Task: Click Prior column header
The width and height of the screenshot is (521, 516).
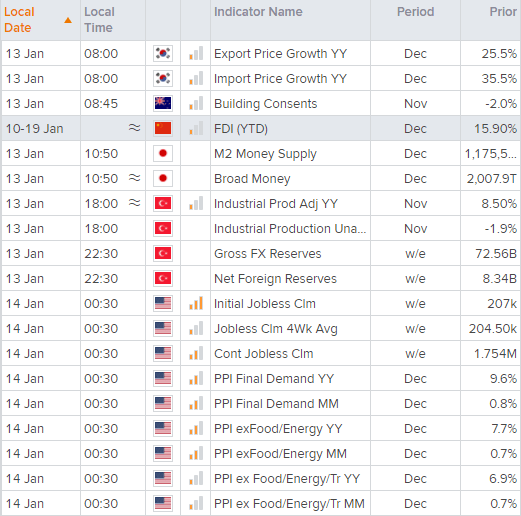Action: [503, 12]
